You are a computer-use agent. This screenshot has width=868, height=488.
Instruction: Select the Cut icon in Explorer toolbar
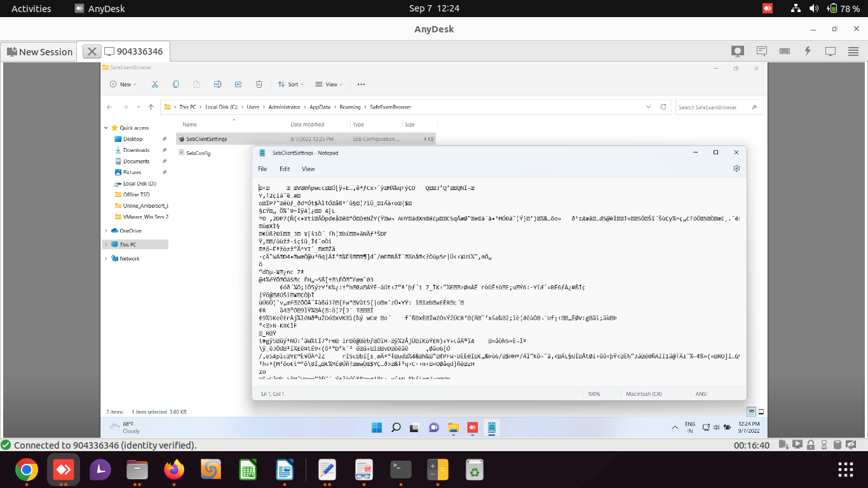[154, 84]
